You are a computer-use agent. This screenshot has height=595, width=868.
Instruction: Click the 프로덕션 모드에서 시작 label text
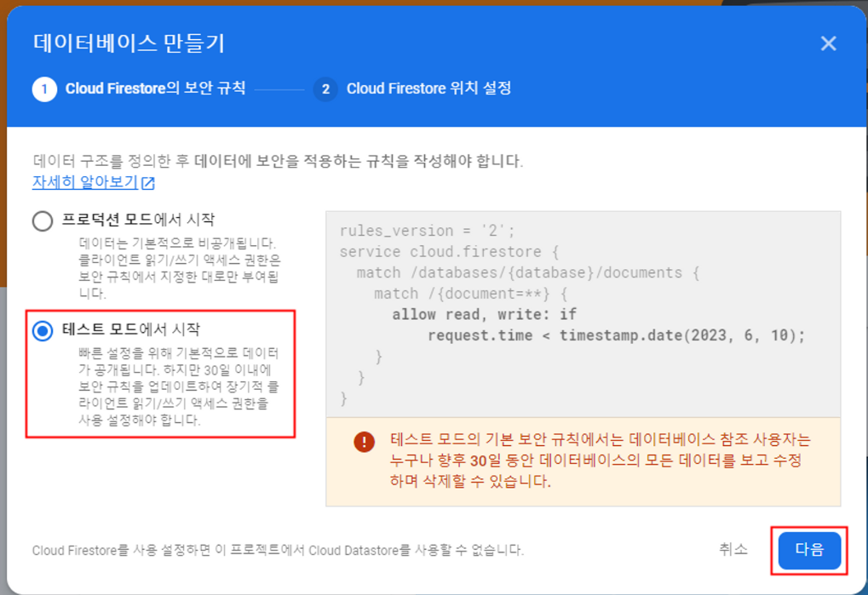click(x=138, y=220)
